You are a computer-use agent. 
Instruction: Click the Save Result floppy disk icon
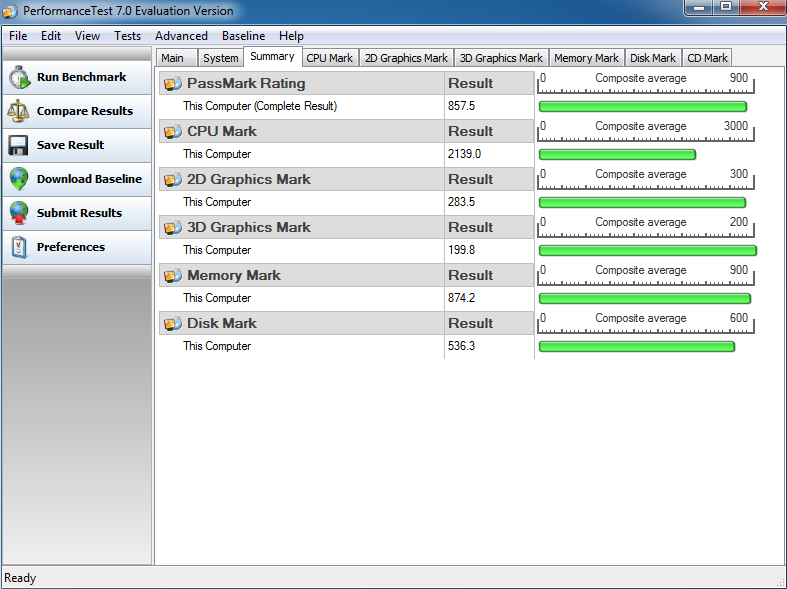19,145
